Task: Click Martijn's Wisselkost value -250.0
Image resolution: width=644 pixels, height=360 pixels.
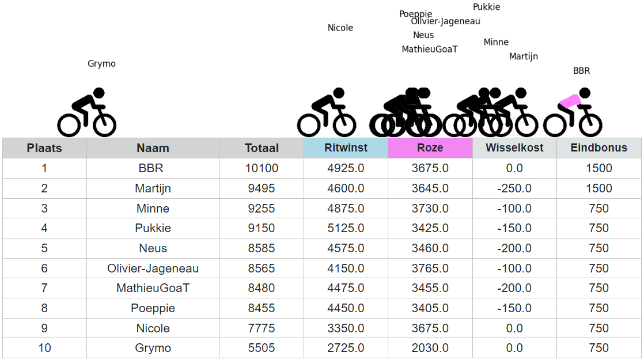Action: (x=514, y=188)
